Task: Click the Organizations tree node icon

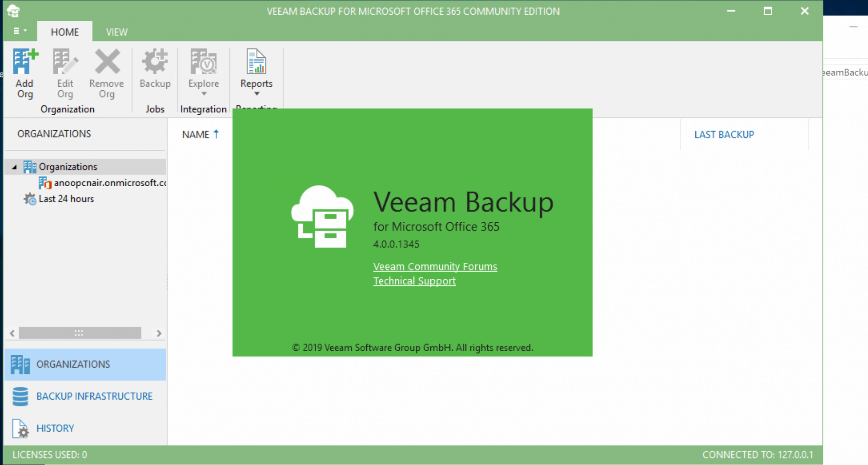Action: coord(30,167)
